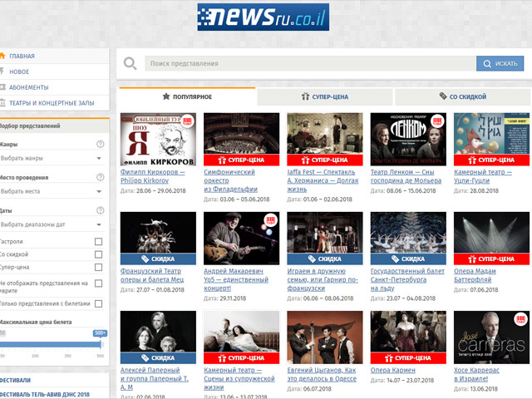Check Не отображать представления на иврите
This screenshot has width=532, height=399.
[x=98, y=283]
